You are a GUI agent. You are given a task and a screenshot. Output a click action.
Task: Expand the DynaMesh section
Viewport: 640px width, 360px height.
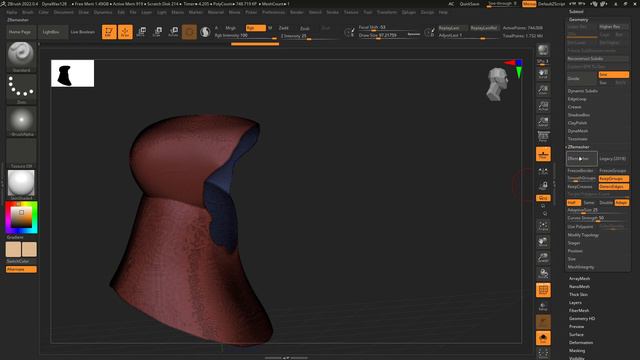click(578, 131)
